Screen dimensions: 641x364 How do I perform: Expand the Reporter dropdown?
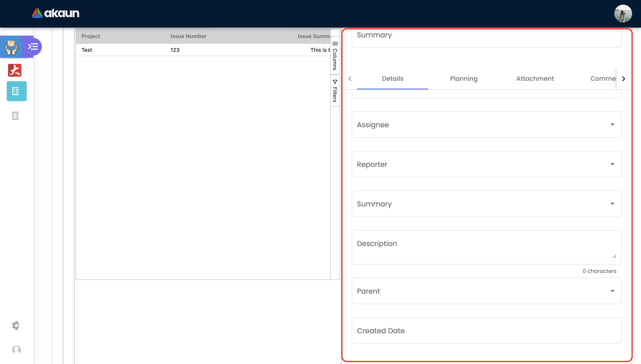tap(486, 164)
